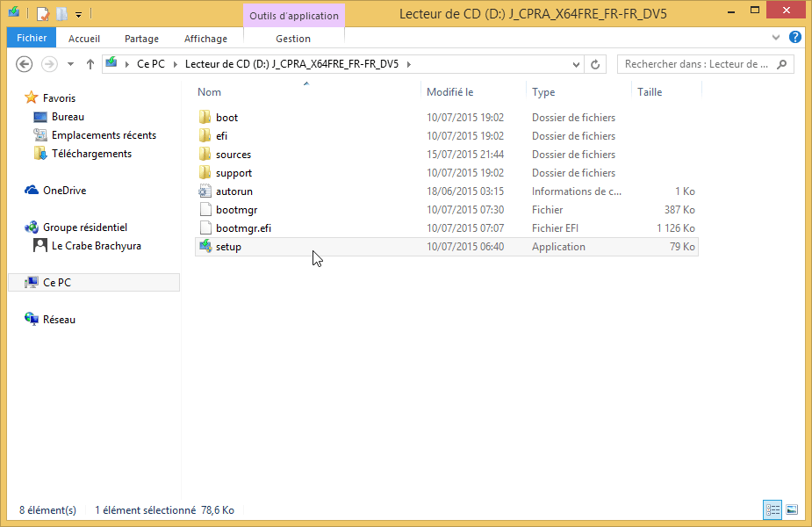The width and height of the screenshot is (812, 527).
Task: Sort by the Taille column header
Action: (650, 91)
